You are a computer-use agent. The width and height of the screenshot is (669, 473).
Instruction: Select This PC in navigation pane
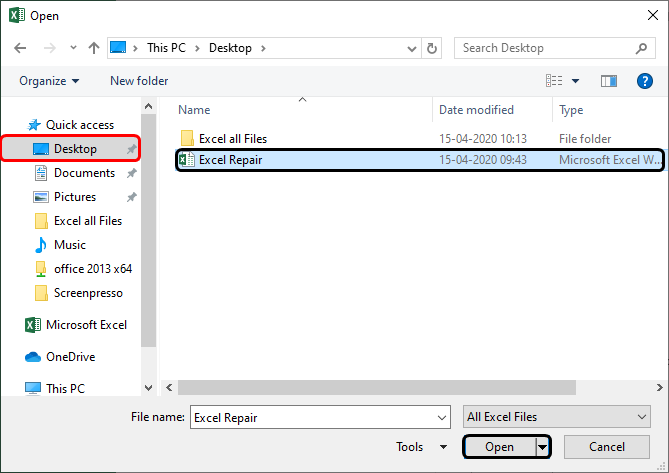(65, 389)
